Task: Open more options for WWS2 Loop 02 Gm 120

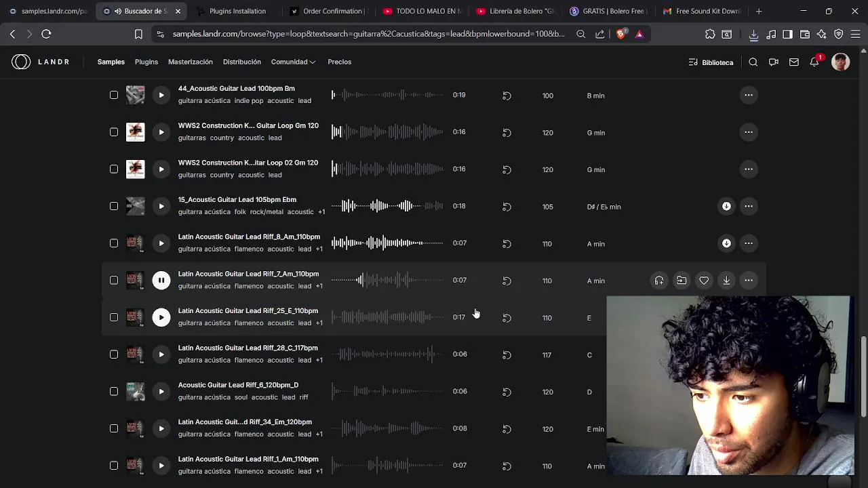Action: pos(749,169)
